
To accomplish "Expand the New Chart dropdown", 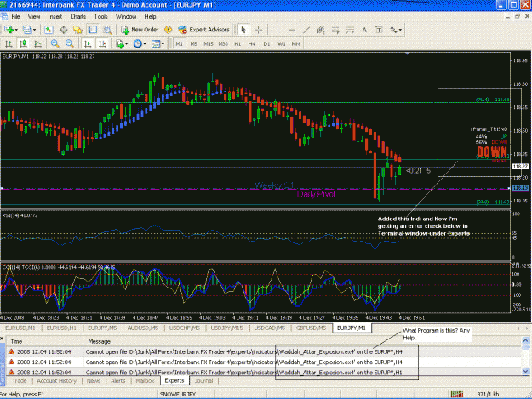I will [x=16, y=30].
